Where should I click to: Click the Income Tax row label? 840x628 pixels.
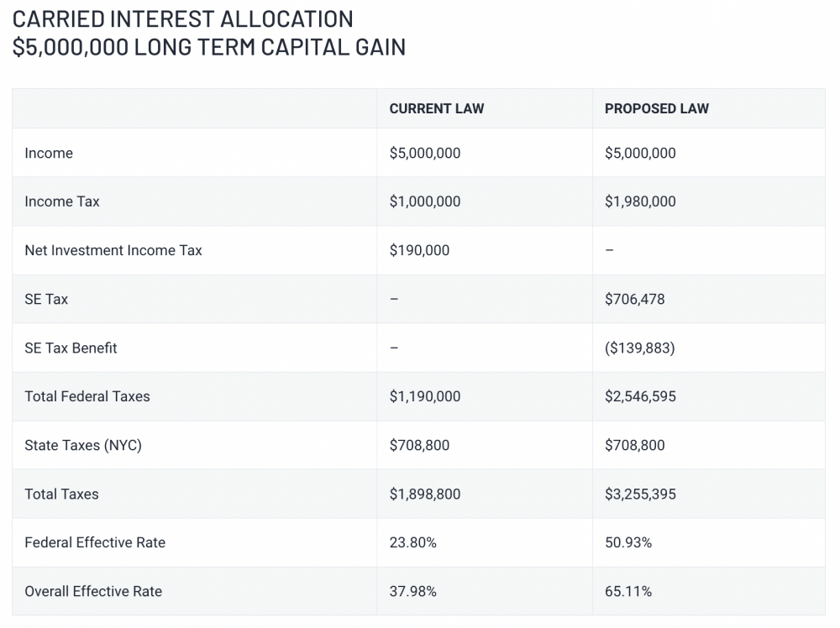click(62, 201)
